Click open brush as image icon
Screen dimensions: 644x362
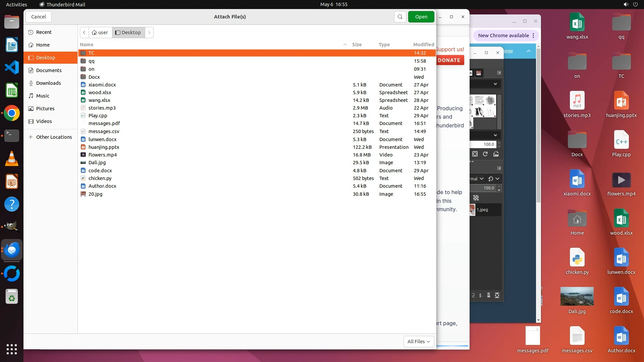pos(496,154)
